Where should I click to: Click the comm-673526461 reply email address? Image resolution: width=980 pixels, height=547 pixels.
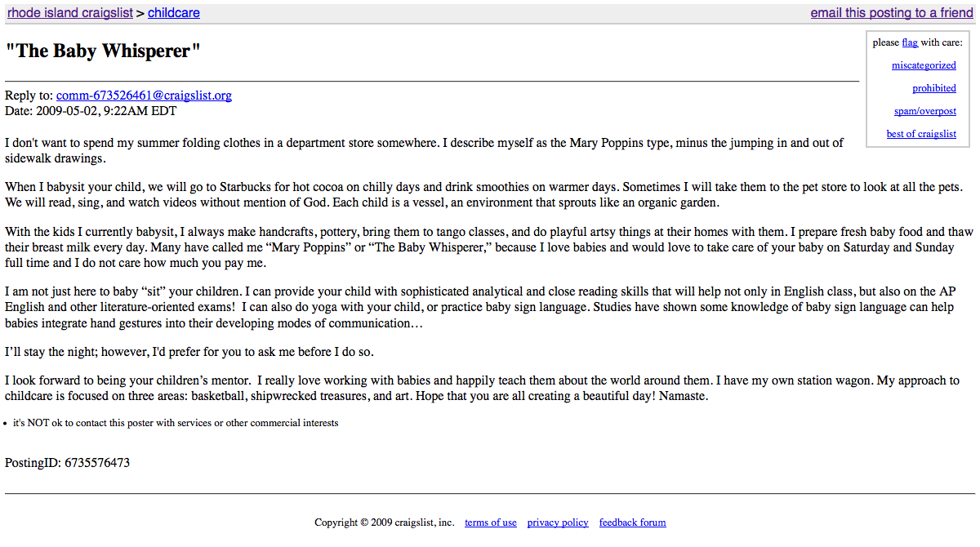(144, 96)
